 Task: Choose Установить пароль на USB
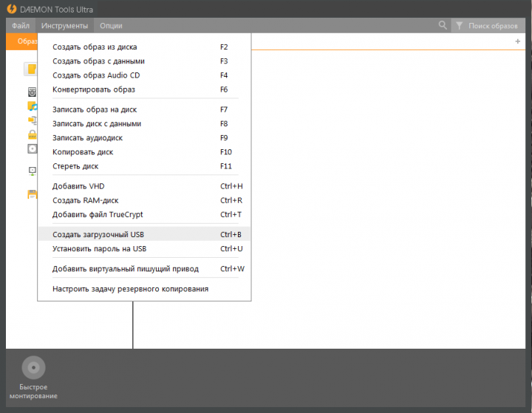144,249
